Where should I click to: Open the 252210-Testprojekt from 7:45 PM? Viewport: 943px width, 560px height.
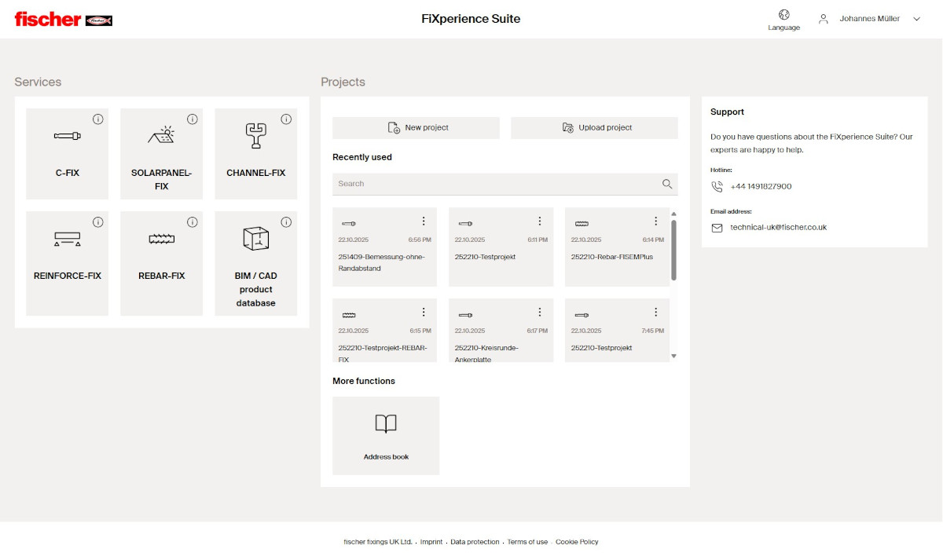coord(617,330)
